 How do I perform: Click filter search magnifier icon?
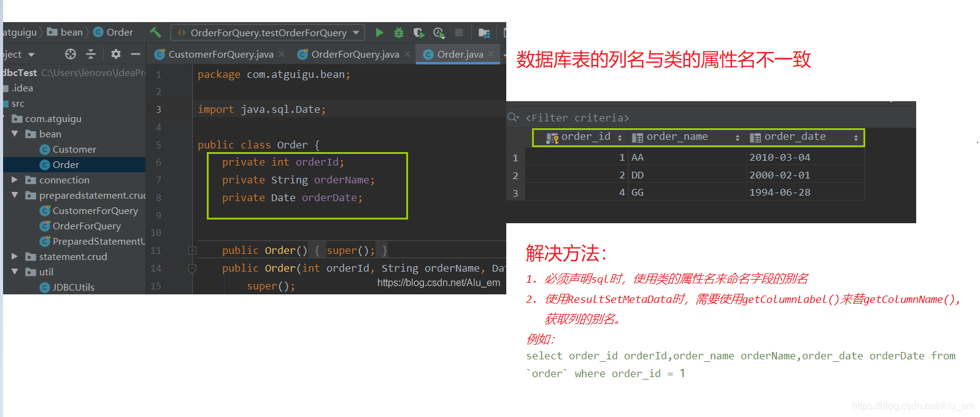pos(514,117)
